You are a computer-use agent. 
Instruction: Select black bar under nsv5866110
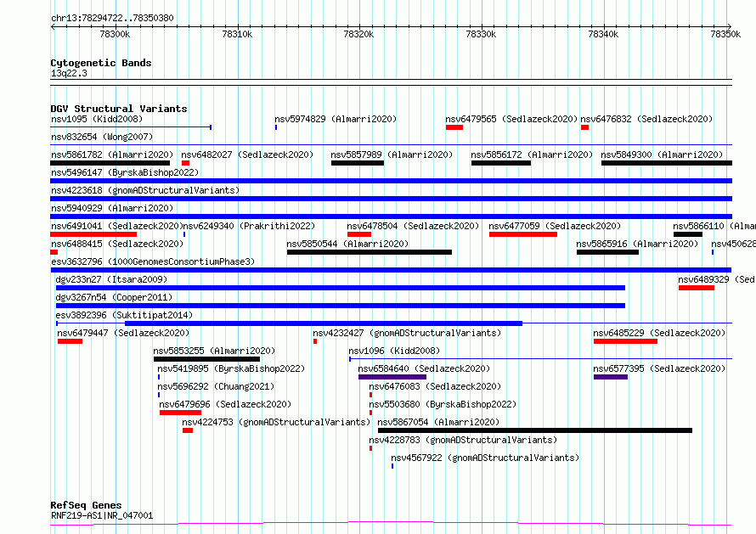tap(688, 234)
